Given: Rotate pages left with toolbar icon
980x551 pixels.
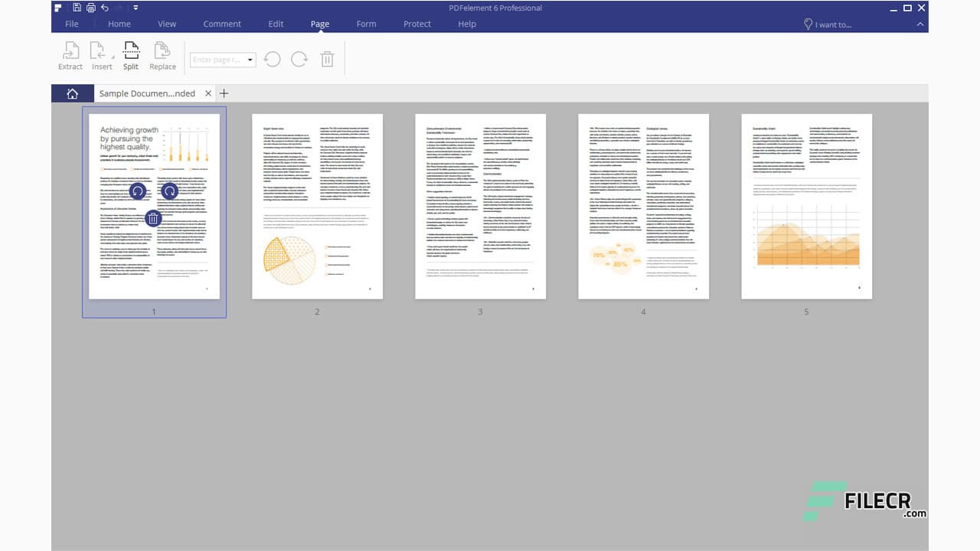Looking at the screenshot, I should pyautogui.click(x=272, y=59).
